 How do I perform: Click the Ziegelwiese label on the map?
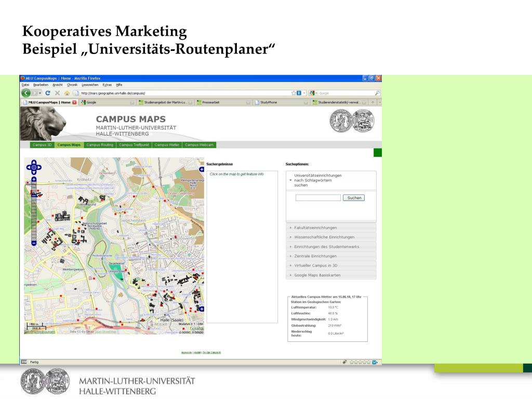[x=116, y=263]
